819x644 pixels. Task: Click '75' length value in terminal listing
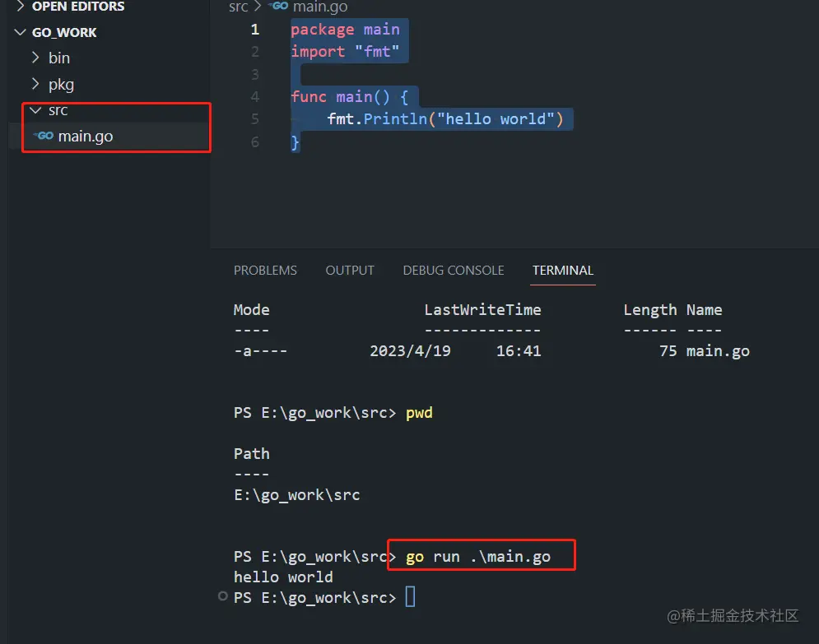point(668,350)
